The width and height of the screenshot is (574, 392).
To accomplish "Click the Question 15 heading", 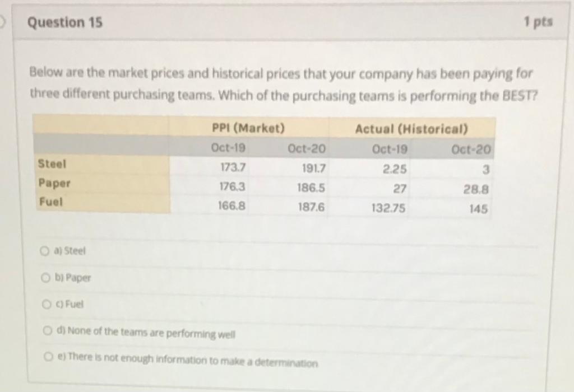I will (x=65, y=22).
